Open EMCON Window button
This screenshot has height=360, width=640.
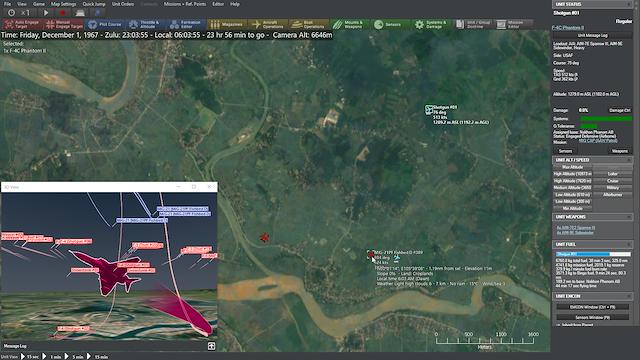tap(593, 307)
